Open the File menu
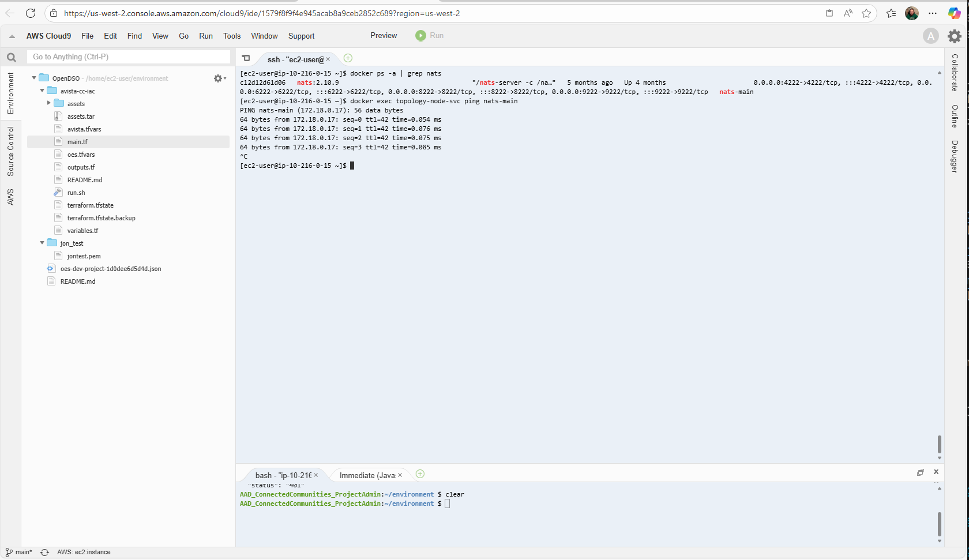The width and height of the screenshot is (969, 560). coord(88,36)
